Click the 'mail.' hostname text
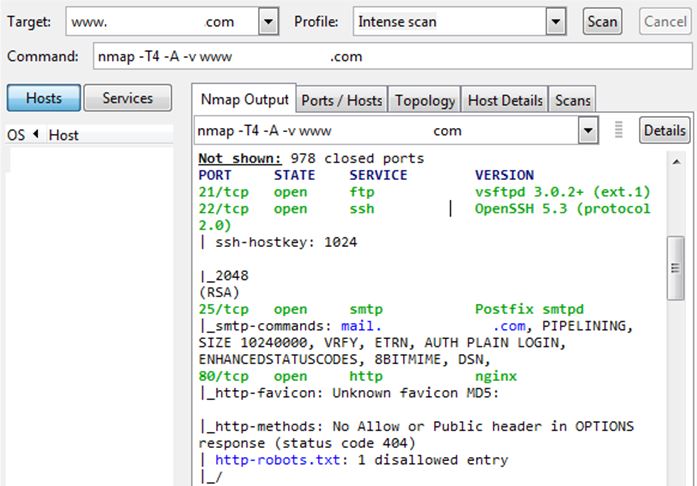This screenshot has height=486, width=697. click(x=361, y=326)
